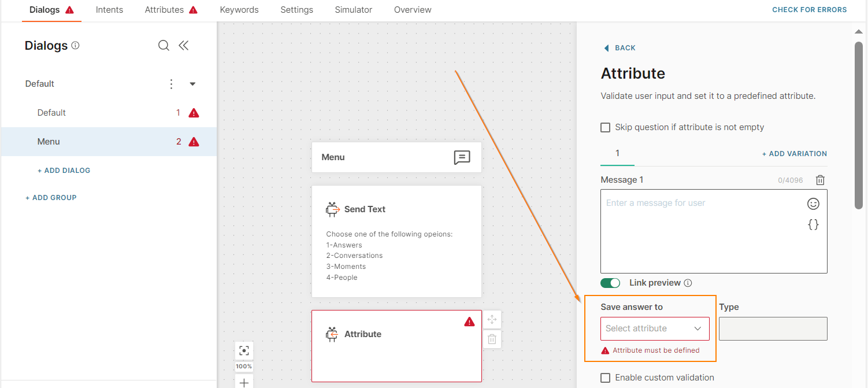This screenshot has height=388, width=868.
Task: Select the Menu dialog in list
Action: tap(49, 142)
